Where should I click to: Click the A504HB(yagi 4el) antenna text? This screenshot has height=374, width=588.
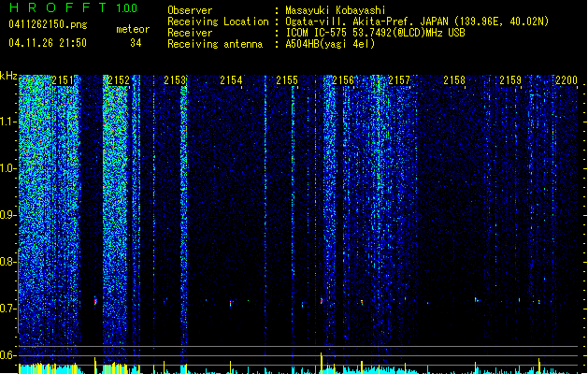(330, 44)
